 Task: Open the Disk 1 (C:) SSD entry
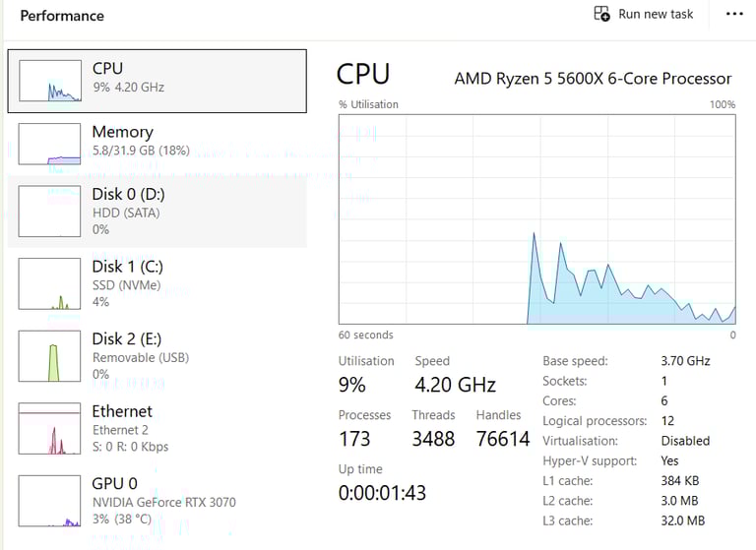(x=157, y=284)
